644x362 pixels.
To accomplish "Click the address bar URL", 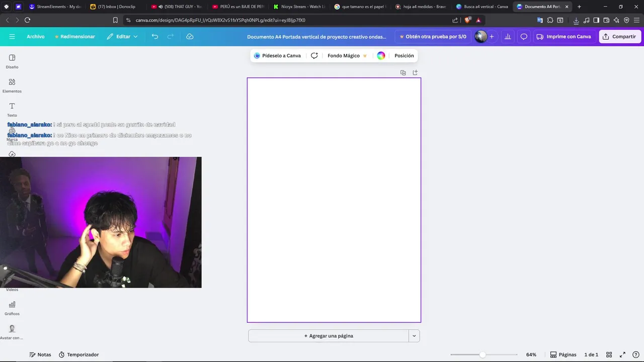I will [x=220, y=20].
